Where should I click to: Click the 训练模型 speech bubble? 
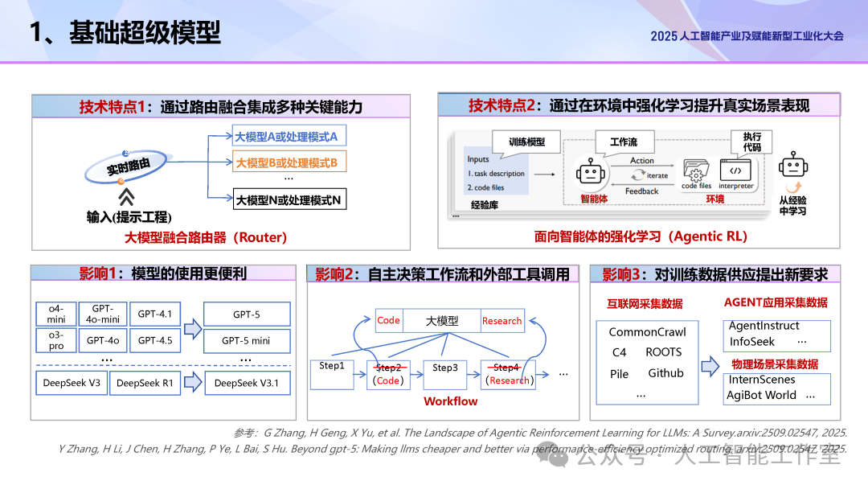click(x=526, y=142)
